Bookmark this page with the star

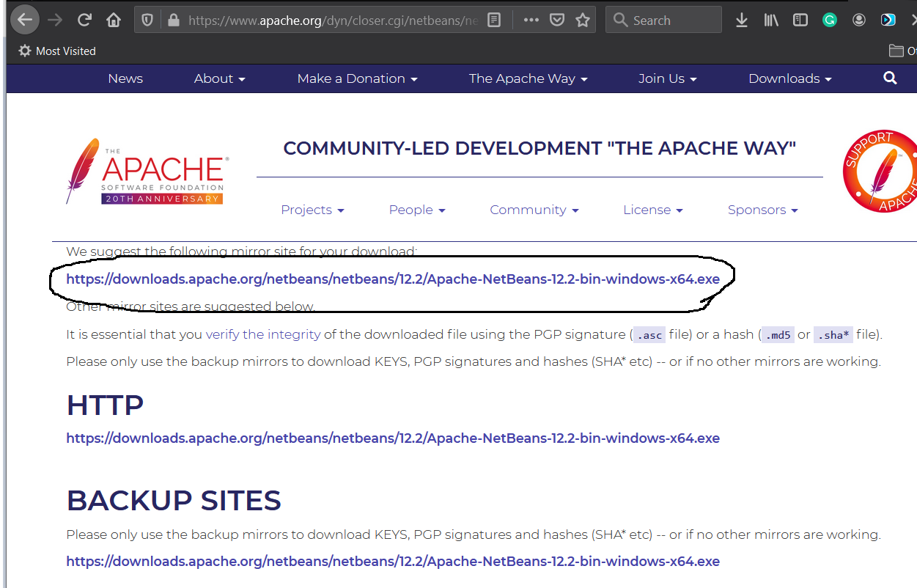pyautogui.click(x=583, y=20)
